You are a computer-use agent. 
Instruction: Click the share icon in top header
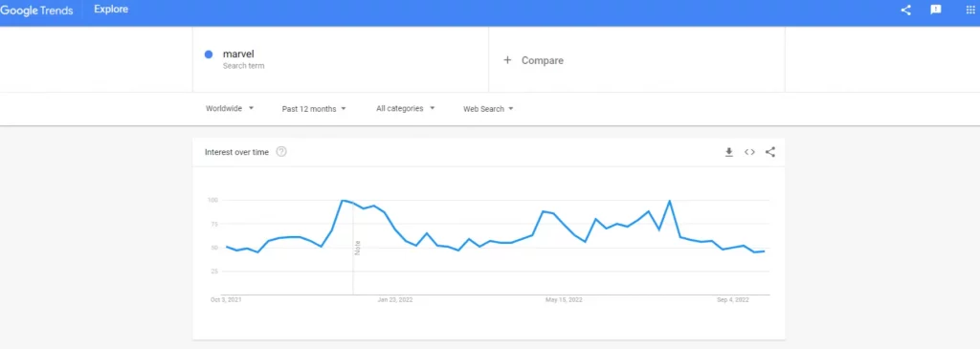coord(905,10)
